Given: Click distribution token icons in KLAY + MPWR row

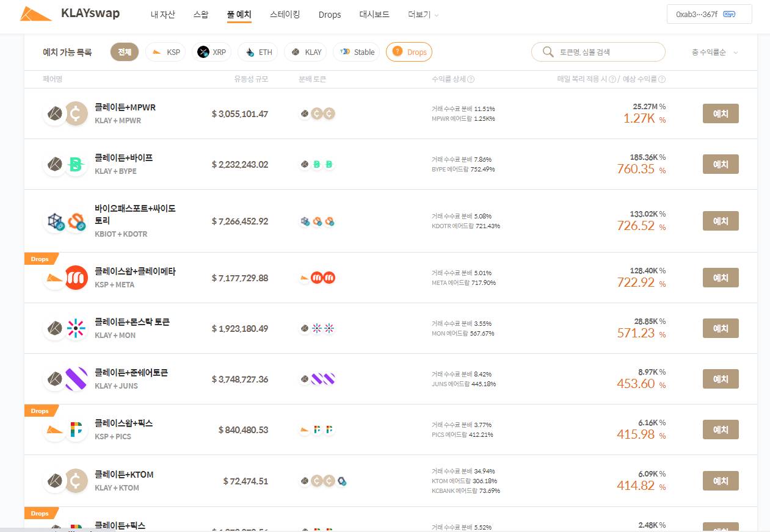Looking at the screenshot, I should [317, 113].
